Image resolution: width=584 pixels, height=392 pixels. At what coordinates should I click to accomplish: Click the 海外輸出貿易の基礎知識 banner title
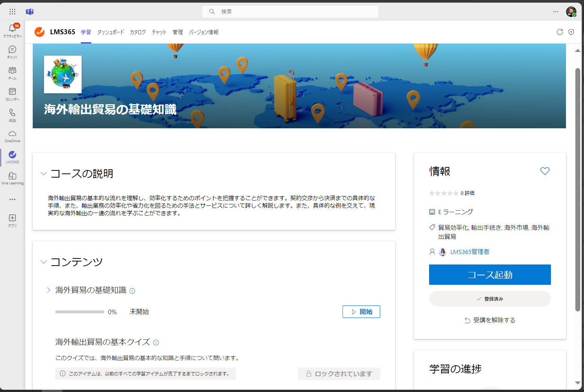[110, 109]
